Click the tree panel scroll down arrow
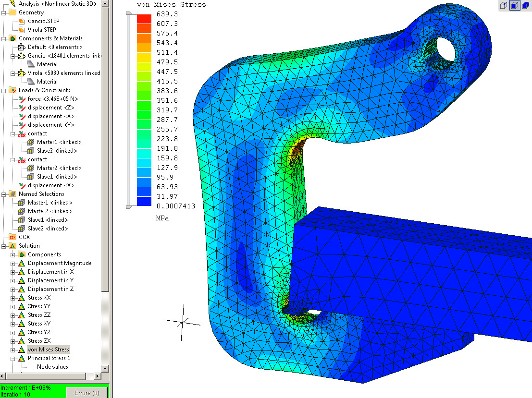Screen dimensions: 532x398 click(105, 369)
